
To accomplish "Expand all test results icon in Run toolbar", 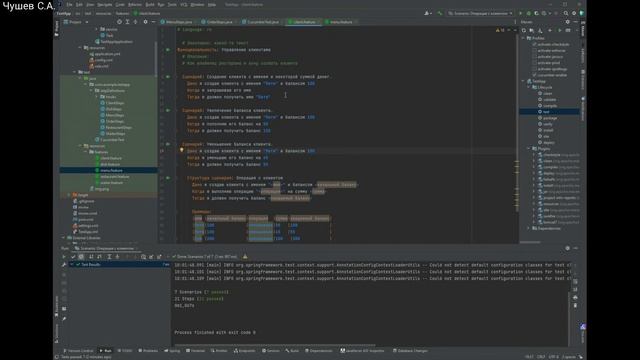I will point(109,257).
